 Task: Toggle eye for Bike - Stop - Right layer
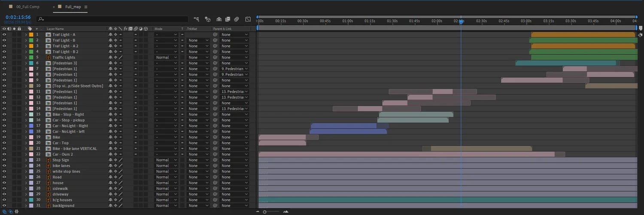(4, 115)
